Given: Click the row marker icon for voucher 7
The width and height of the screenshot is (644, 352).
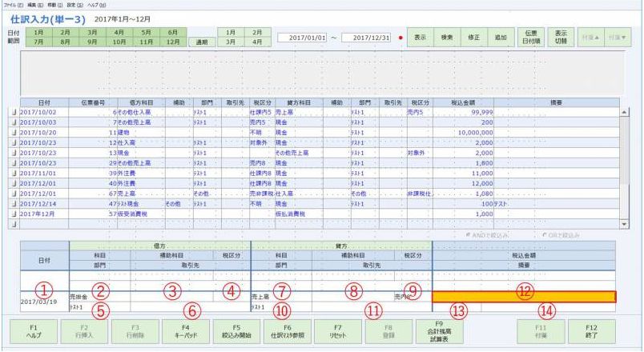Looking at the screenshot, I should pyautogui.click(x=14, y=122).
